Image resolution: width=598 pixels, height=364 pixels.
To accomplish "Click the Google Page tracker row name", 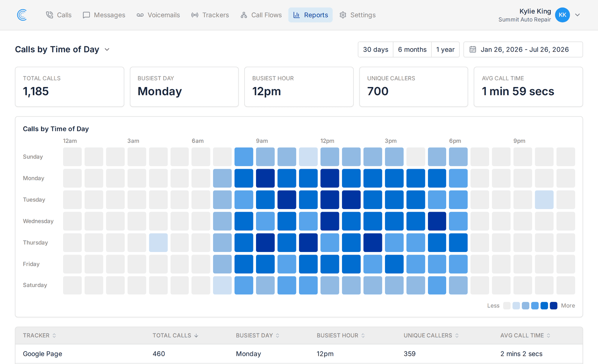I will point(43,354).
